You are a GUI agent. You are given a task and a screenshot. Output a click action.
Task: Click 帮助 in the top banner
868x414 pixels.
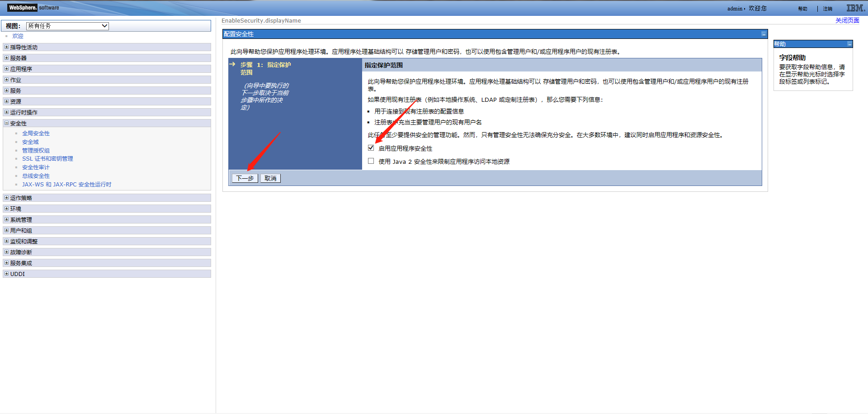pos(802,9)
